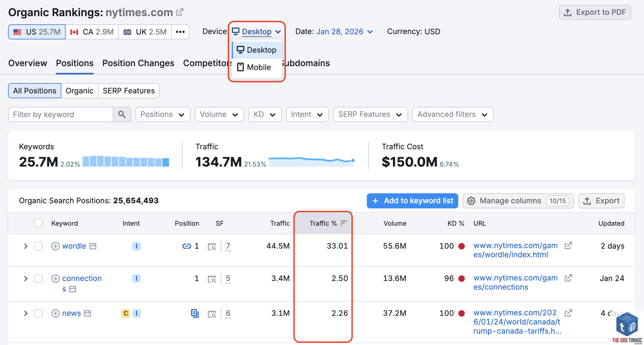
Task: Check the connections row checkbox
Action: [x=38, y=279]
